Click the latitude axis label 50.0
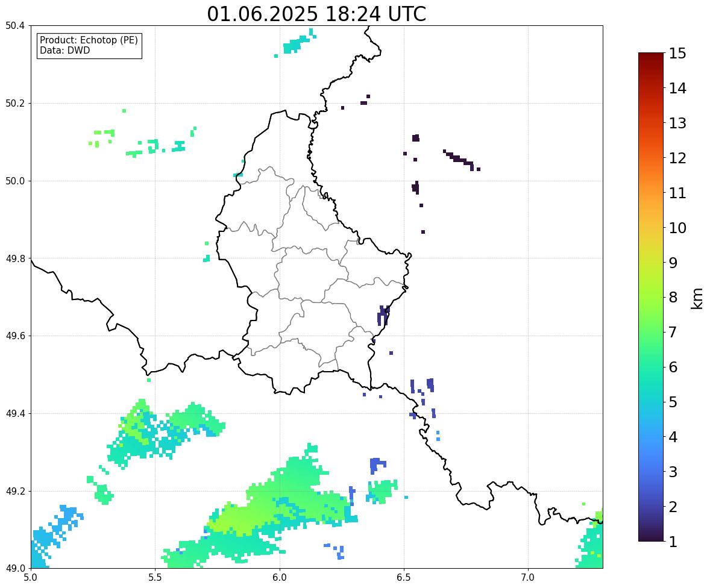 pos(15,181)
